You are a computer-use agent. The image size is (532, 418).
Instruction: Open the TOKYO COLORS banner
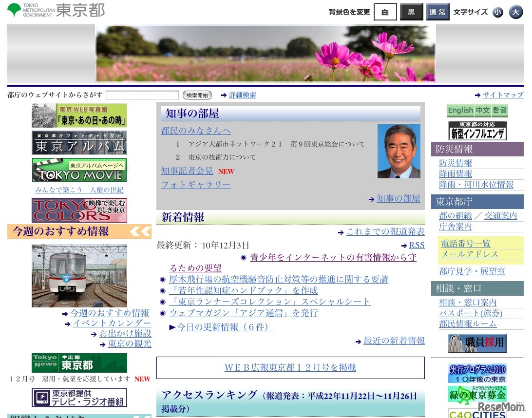79,210
